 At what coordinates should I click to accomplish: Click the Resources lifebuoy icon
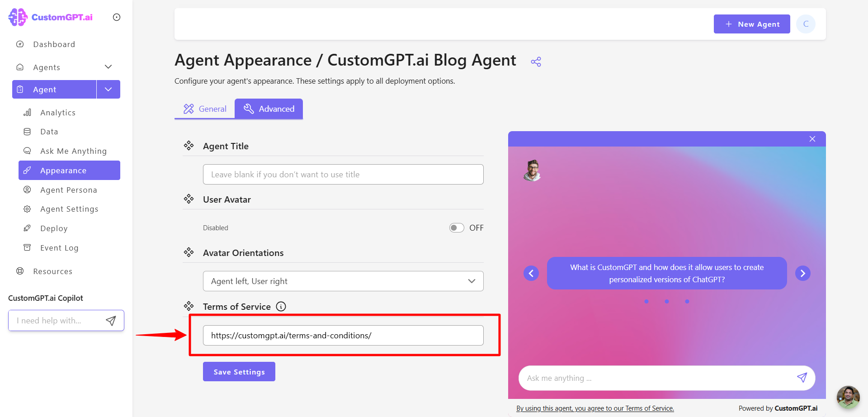[x=20, y=271]
